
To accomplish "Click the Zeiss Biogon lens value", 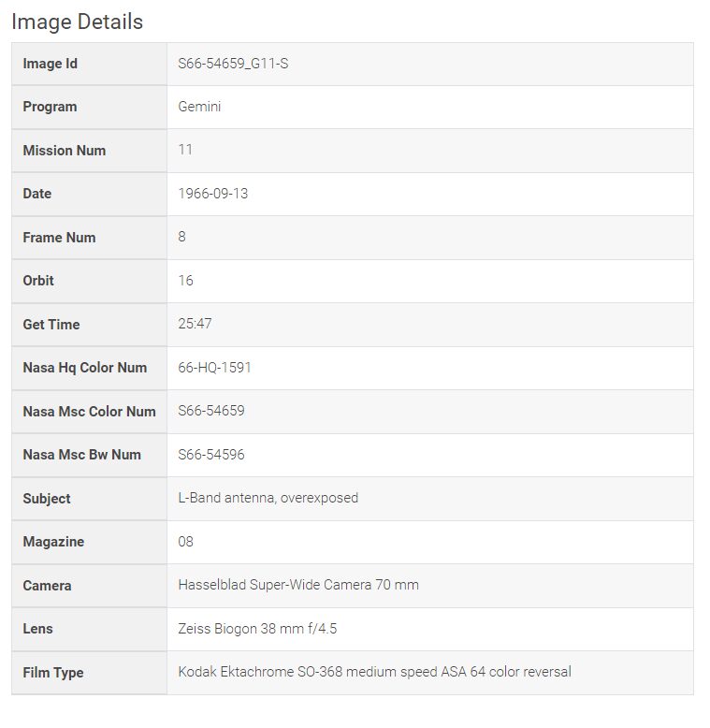I will pyautogui.click(x=257, y=629).
